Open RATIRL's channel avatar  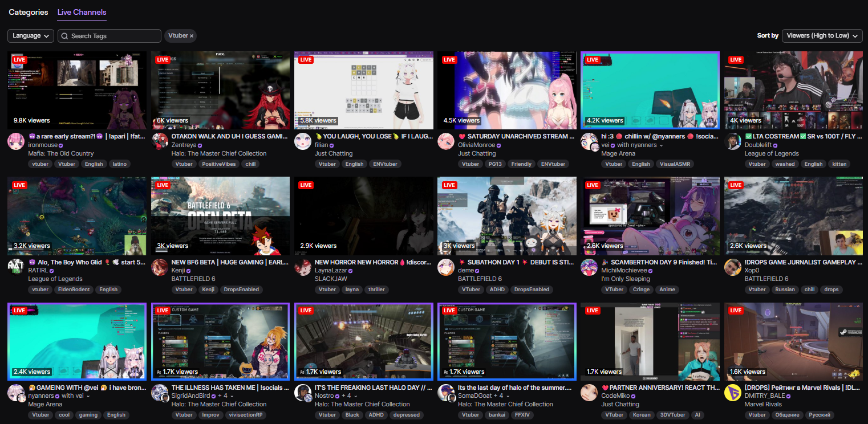16,267
